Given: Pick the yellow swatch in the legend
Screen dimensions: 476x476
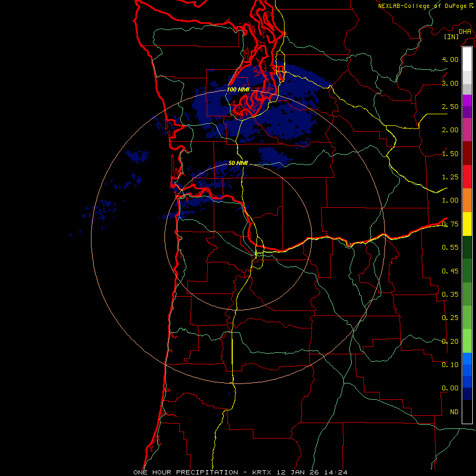Looking at the screenshot, I should [467, 224].
